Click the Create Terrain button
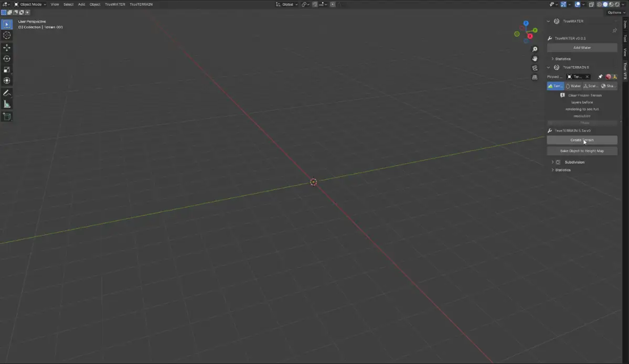Image resolution: width=629 pixels, height=364 pixels. click(x=582, y=140)
